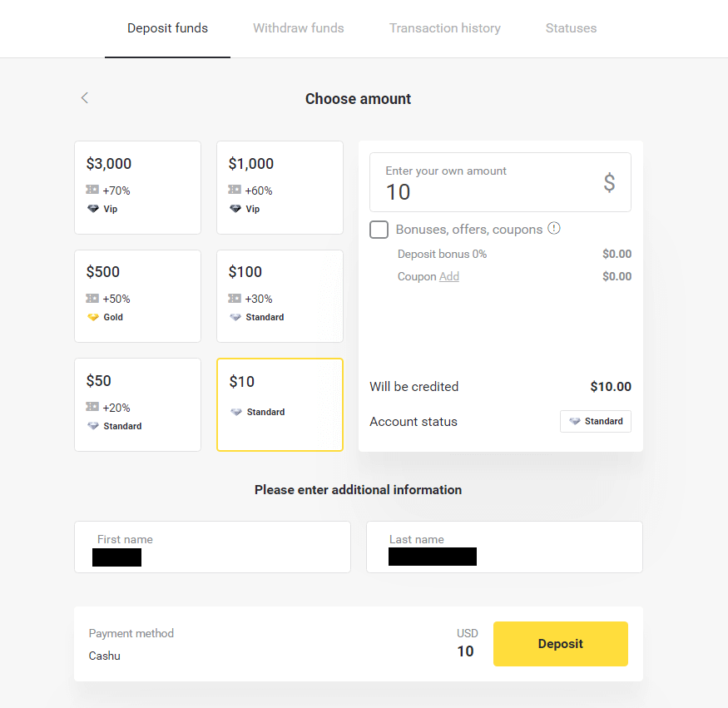Open the Statuses tab

click(571, 27)
